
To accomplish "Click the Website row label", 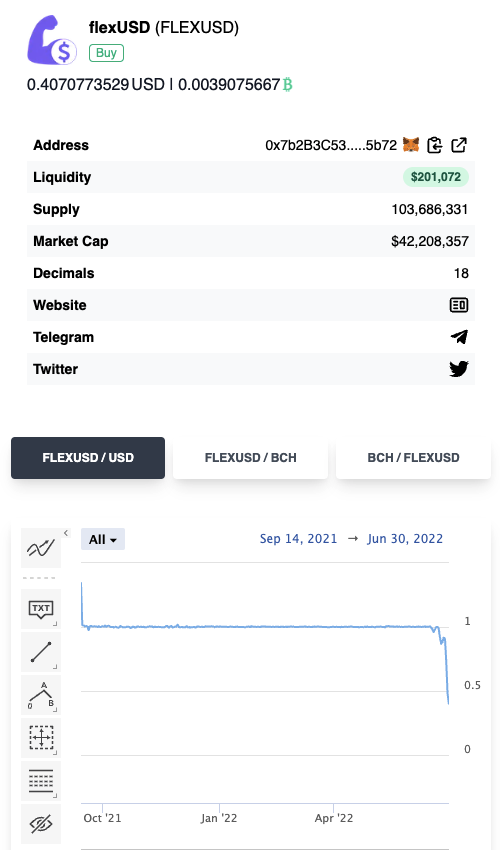I will (x=60, y=305).
